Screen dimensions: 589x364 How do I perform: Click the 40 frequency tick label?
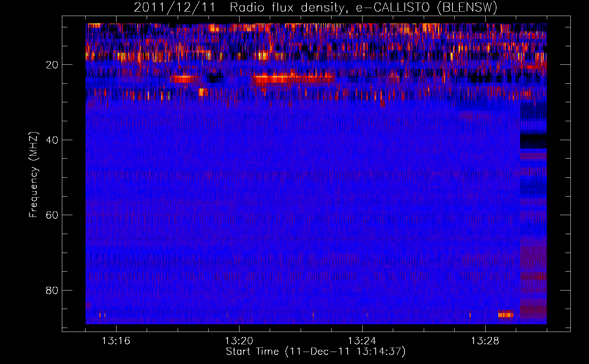click(52, 140)
